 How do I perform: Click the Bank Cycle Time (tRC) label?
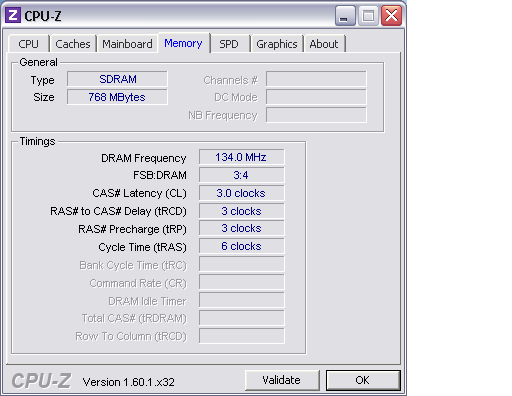pyautogui.click(x=133, y=265)
